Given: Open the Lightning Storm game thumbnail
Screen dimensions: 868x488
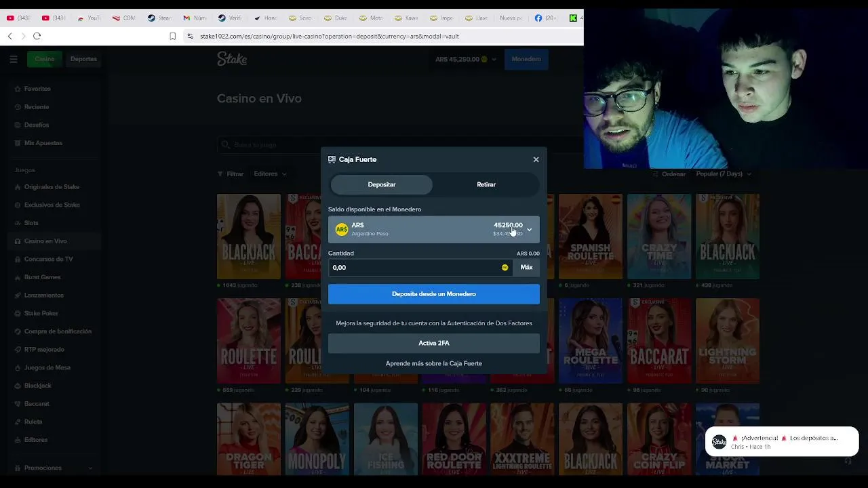Looking at the screenshot, I should click(x=727, y=341).
